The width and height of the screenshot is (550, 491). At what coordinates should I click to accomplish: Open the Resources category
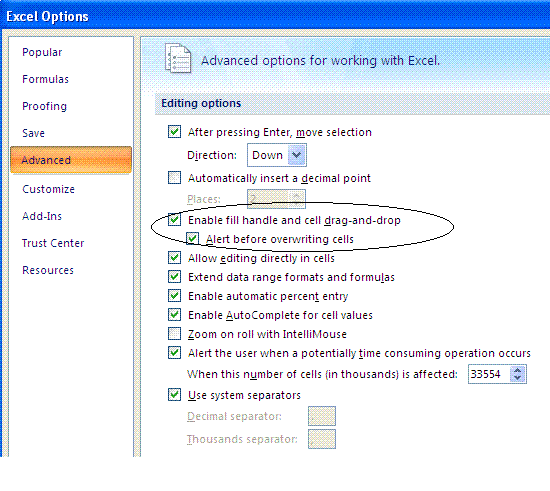[48, 270]
